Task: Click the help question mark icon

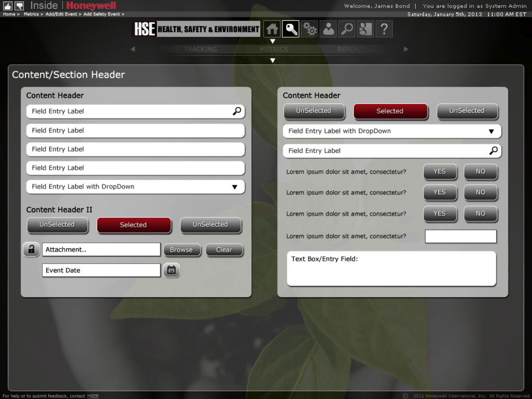Action: (384, 29)
